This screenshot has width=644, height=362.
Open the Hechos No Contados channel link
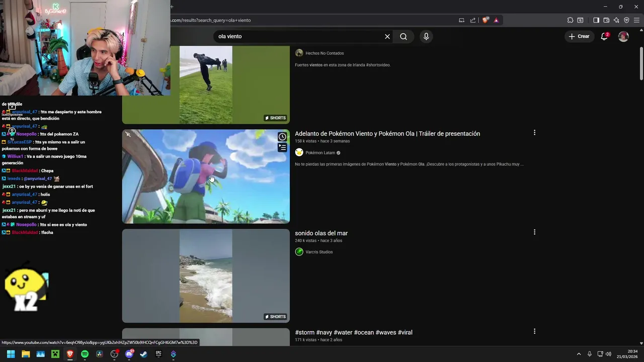pos(325,53)
